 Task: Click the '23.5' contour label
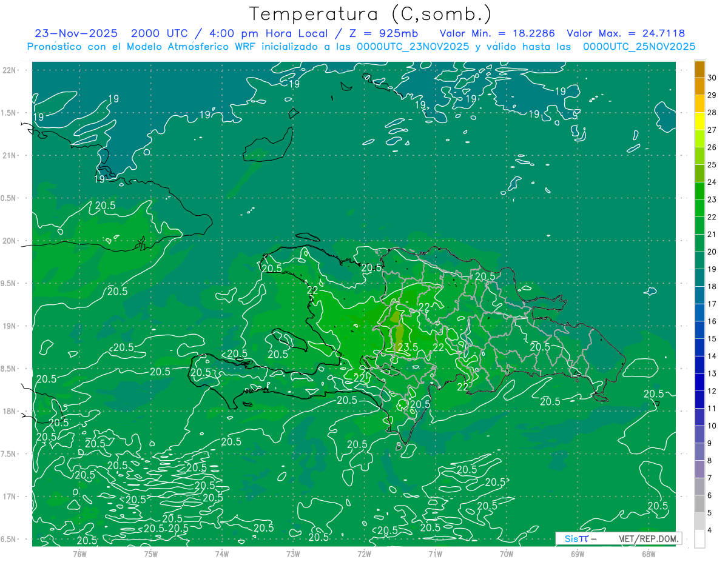[408, 347]
